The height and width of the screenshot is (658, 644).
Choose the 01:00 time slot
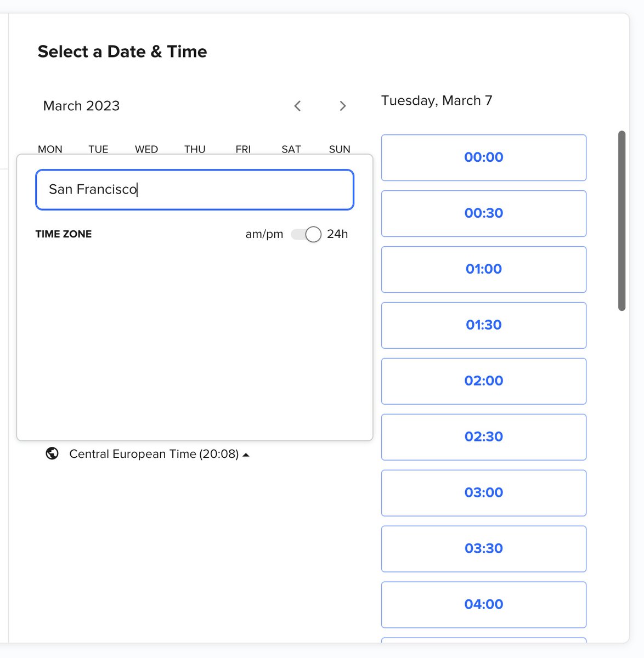coord(484,269)
